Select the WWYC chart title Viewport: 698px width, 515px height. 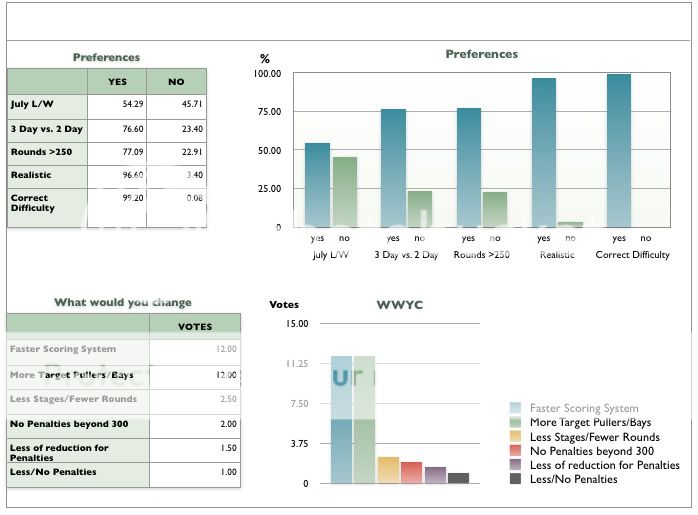399,304
